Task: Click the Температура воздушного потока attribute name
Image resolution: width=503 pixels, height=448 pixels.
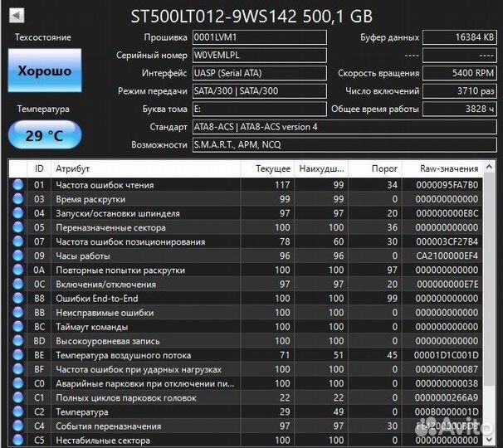Action: pyautogui.click(x=123, y=355)
